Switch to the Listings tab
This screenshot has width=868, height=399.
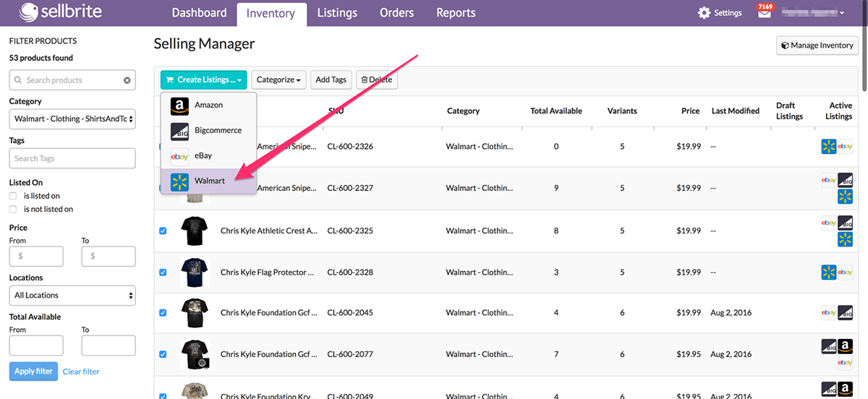tap(337, 13)
